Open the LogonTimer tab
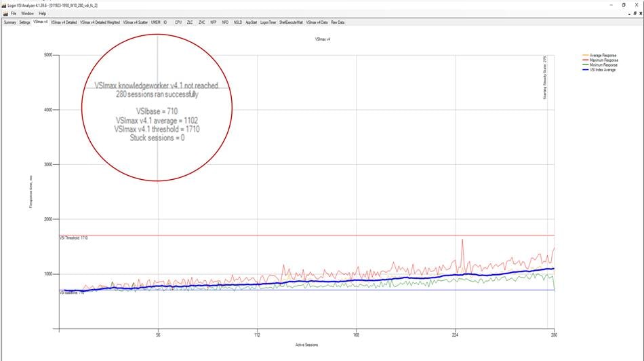 tap(268, 22)
